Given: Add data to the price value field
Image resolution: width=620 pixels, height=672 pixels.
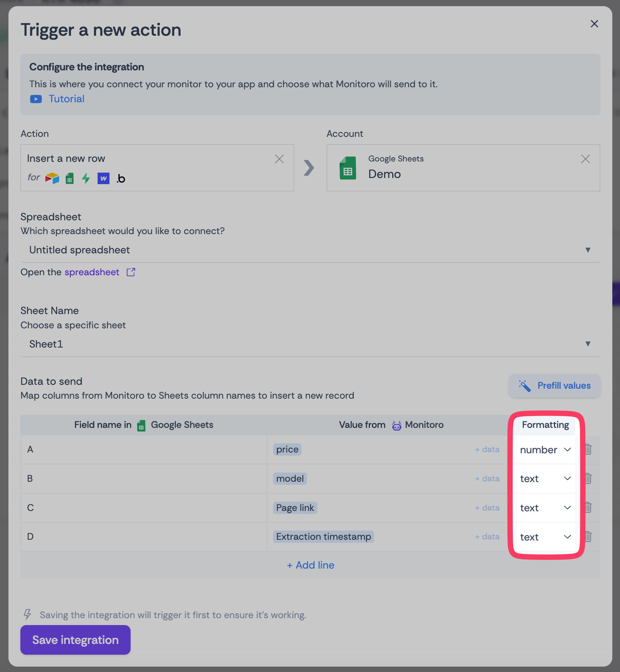Looking at the screenshot, I should pyautogui.click(x=487, y=449).
